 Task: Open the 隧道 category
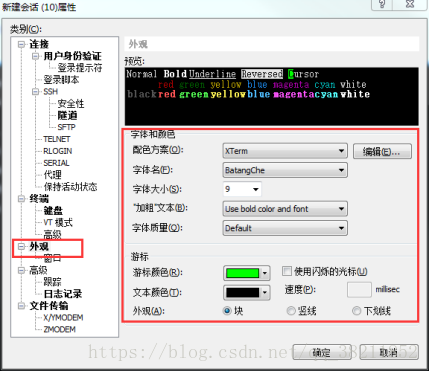(67, 115)
